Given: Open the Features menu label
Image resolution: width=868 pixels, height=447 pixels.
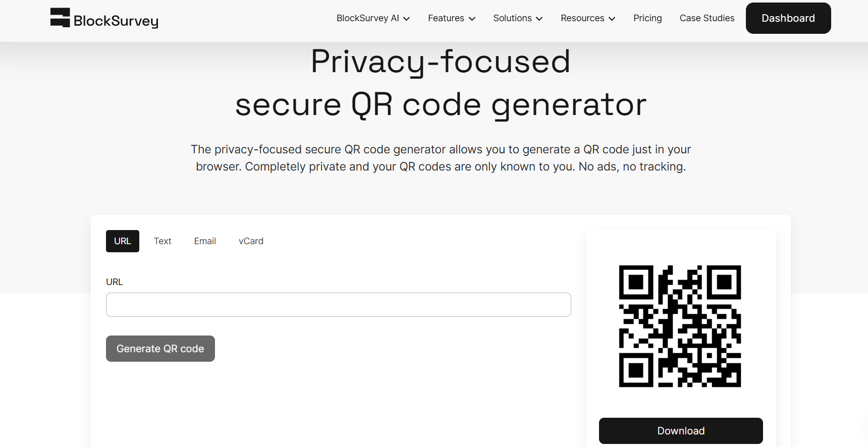Looking at the screenshot, I should (446, 18).
